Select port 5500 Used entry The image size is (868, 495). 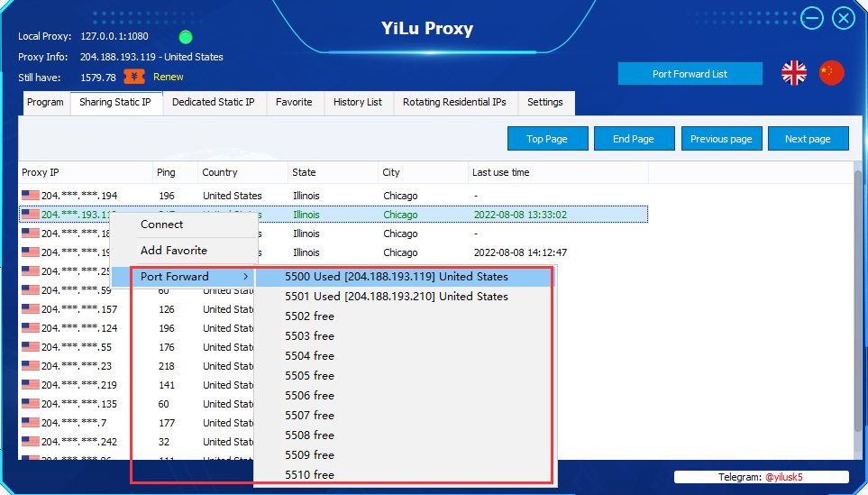point(404,276)
